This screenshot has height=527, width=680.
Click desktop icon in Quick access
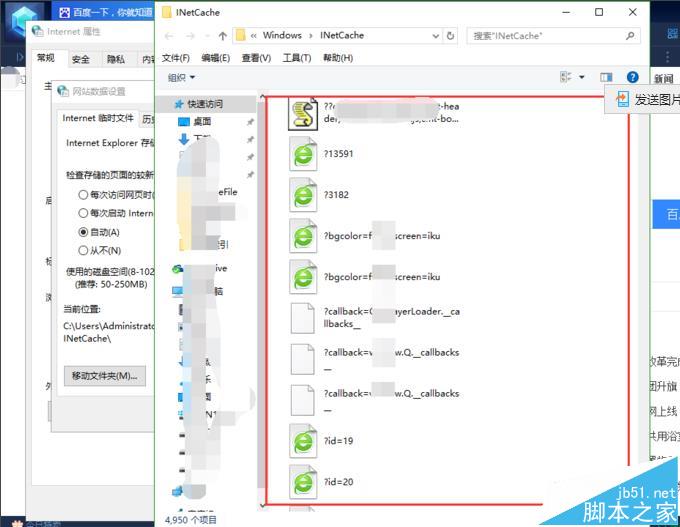click(x=184, y=122)
